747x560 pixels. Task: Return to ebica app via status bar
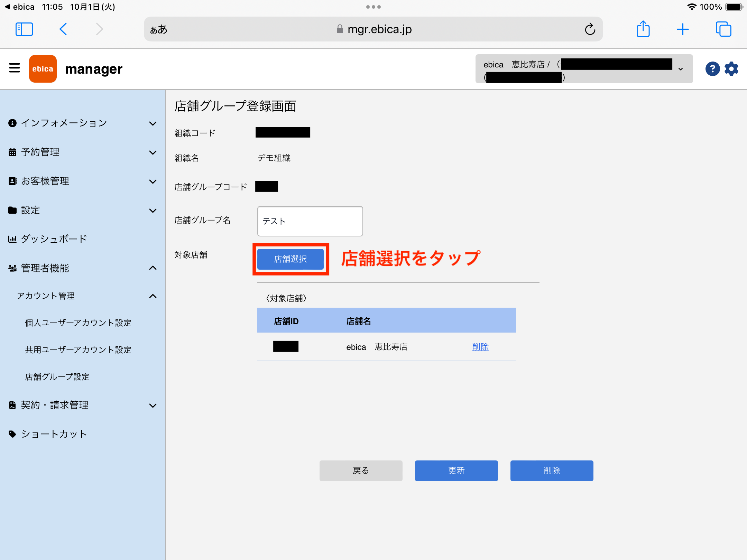point(19,7)
